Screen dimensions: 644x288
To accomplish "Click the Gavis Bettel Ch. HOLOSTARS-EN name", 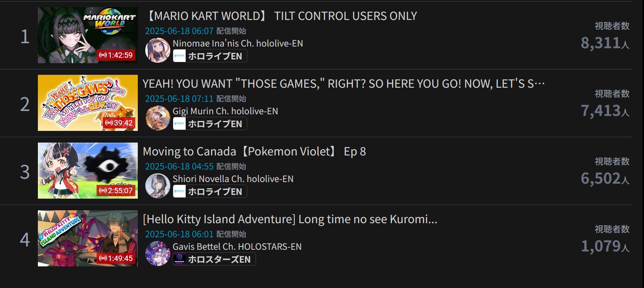I will (237, 247).
